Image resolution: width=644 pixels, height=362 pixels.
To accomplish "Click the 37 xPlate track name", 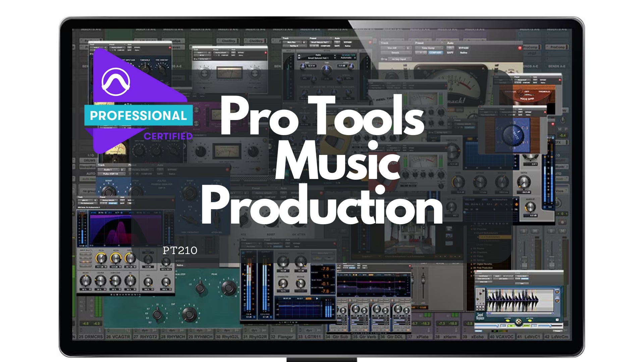I will coord(419,337).
